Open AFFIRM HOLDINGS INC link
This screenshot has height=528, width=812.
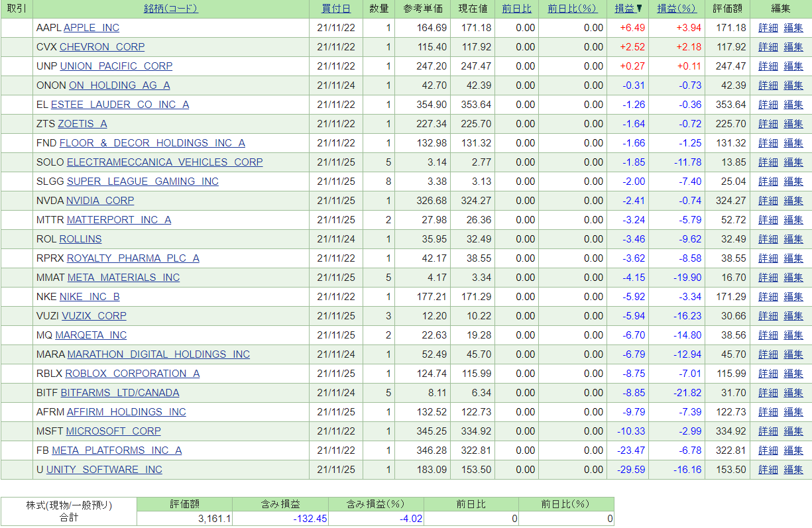coord(127,412)
